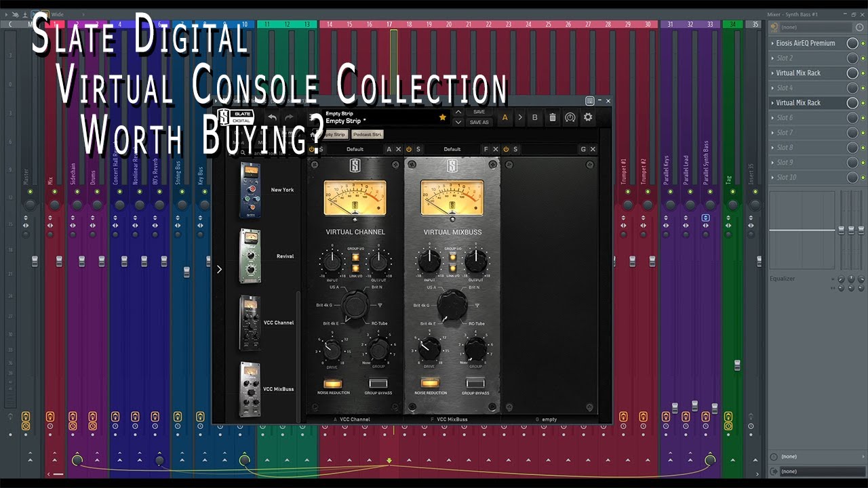Image resolution: width=868 pixels, height=488 pixels.
Task: Toggle Link I/O LED on Virtual Channel
Action: point(355,268)
